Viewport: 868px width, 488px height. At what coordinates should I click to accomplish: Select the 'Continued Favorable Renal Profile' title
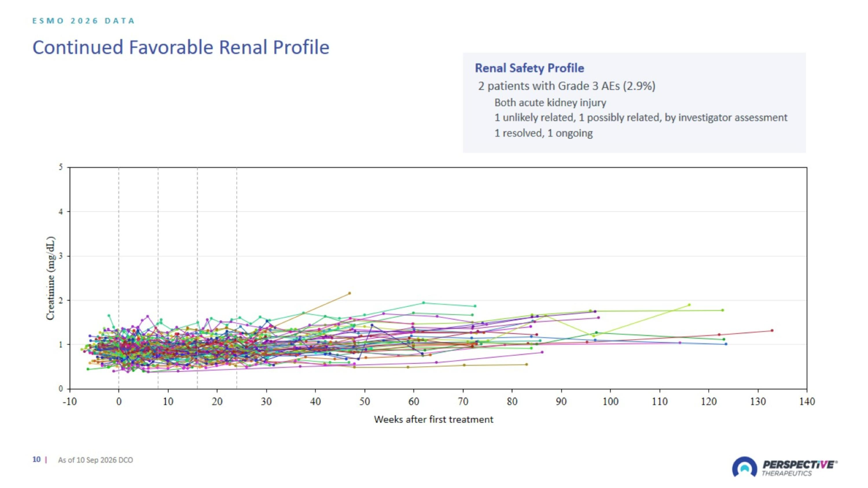pos(181,47)
